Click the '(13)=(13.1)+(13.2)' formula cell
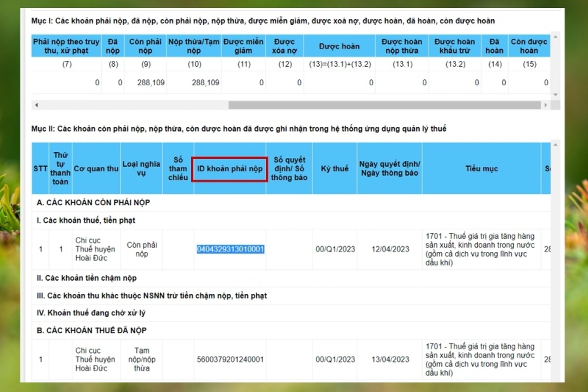The height and width of the screenshot is (392, 588). click(340, 64)
